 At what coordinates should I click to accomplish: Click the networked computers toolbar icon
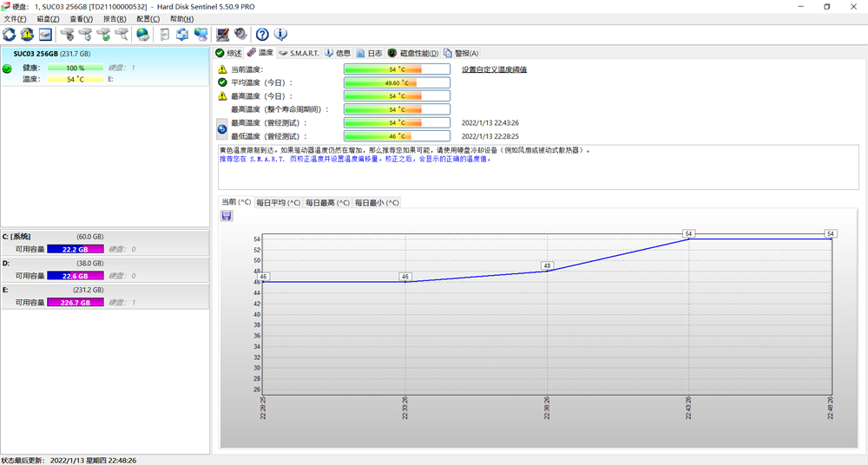pyautogui.click(x=201, y=35)
